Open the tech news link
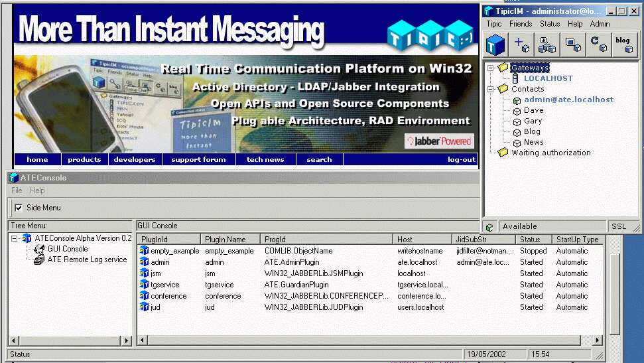The width and height of the screenshot is (644, 363). 265,159
